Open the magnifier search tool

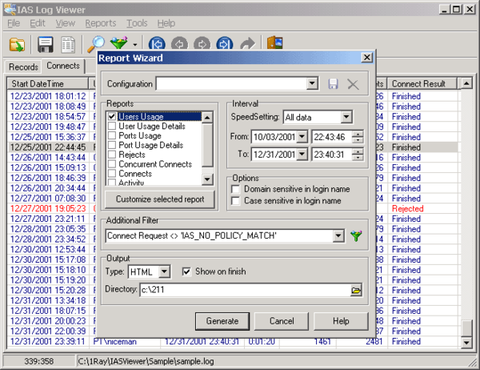point(96,44)
